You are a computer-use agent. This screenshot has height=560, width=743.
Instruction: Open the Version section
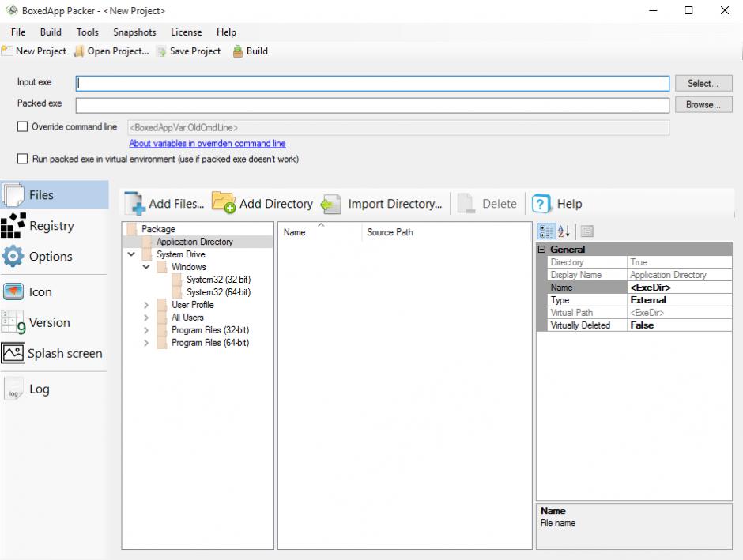36,322
